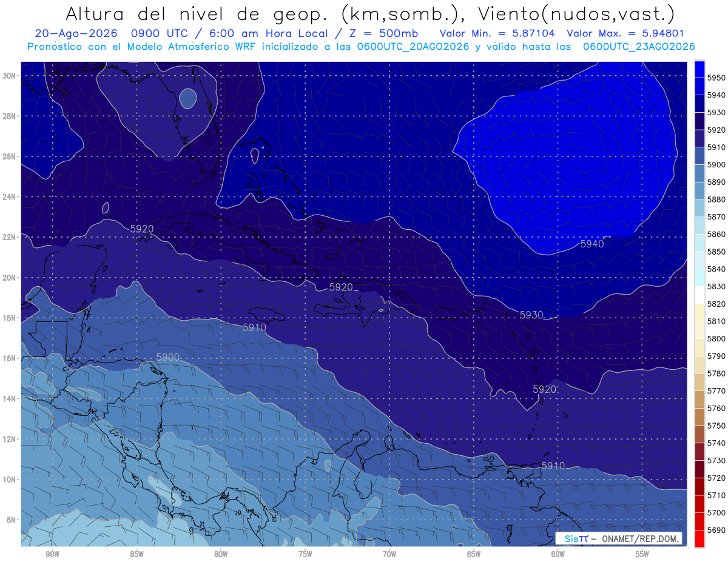Screen dimensions: 728x562
Task: Click the 30N latitude axis label
Action: point(10,76)
